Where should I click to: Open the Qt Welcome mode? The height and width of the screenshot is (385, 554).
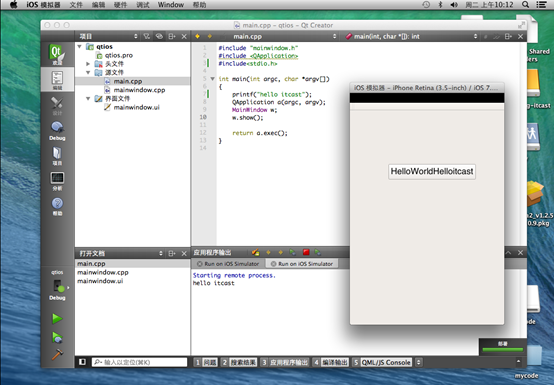(x=57, y=54)
